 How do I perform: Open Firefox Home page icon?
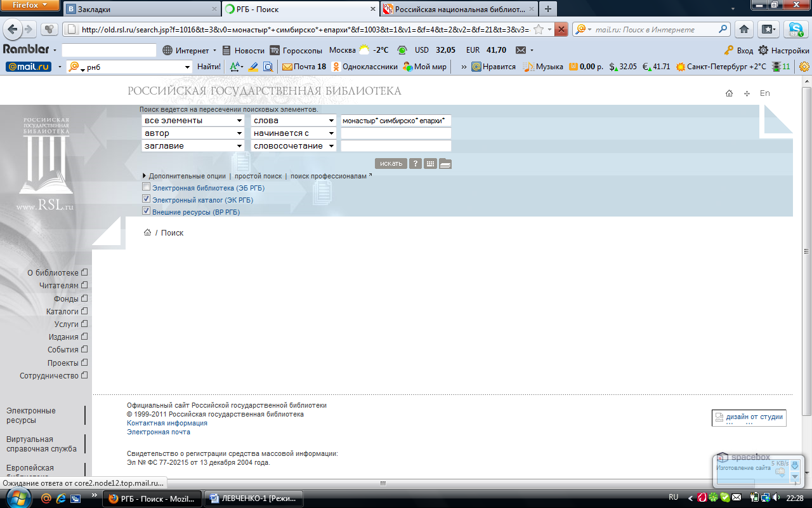coord(745,29)
